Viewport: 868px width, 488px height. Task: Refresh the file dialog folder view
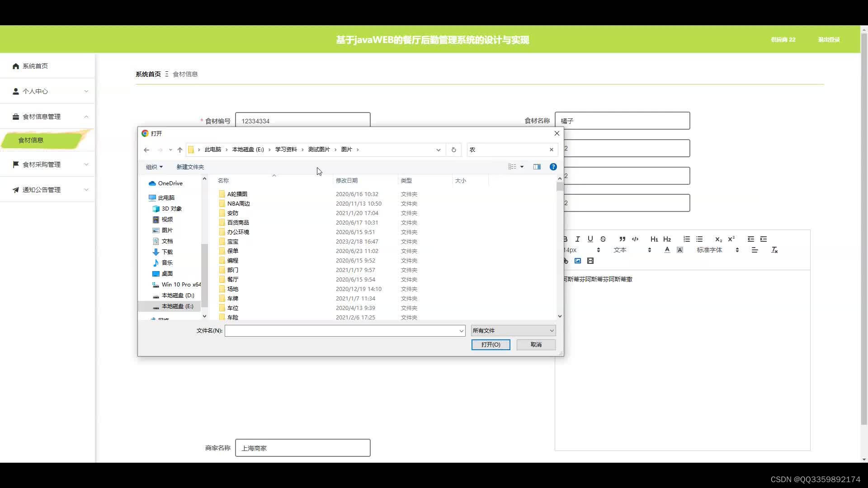tap(454, 150)
